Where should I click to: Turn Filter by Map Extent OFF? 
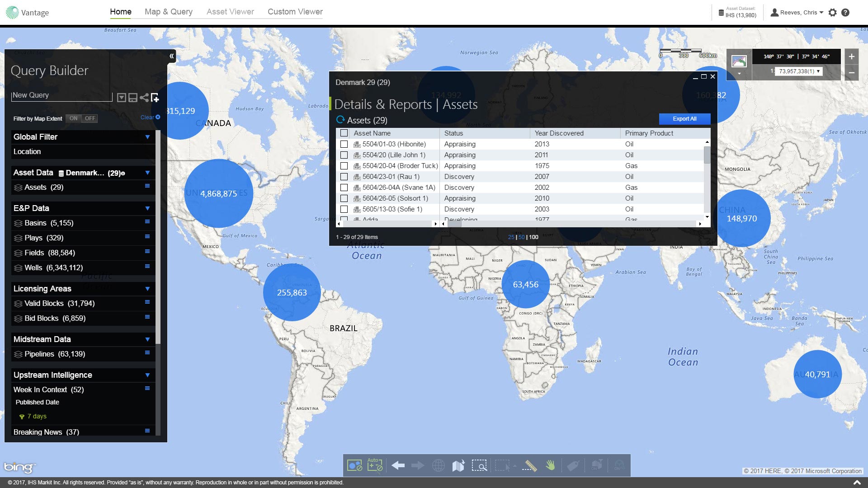(x=90, y=118)
